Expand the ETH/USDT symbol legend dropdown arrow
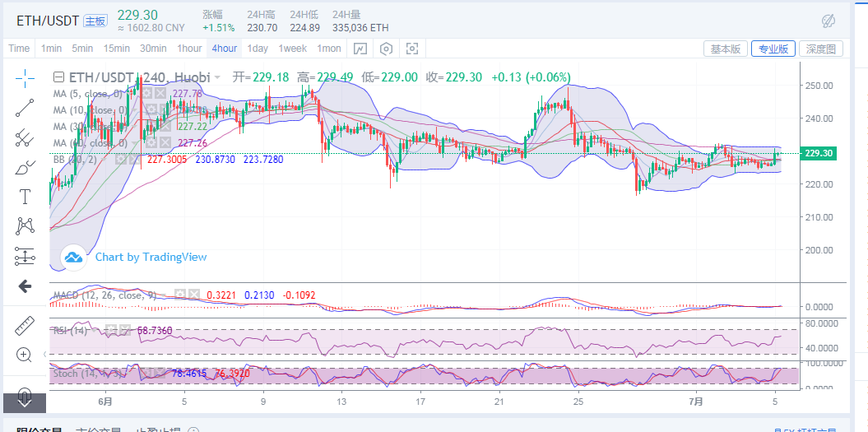Viewport: 868px width, 432px height. tap(216, 77)
